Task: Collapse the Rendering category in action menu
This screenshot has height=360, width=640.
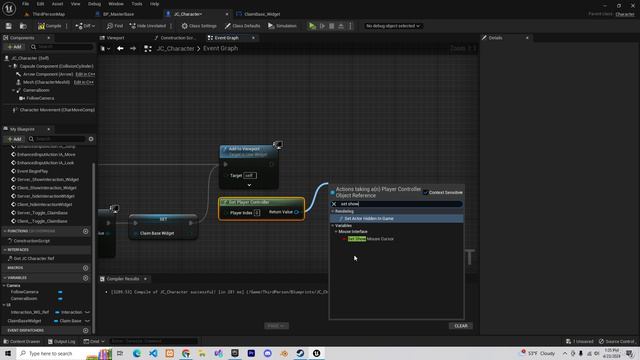Action: (333, 211)
